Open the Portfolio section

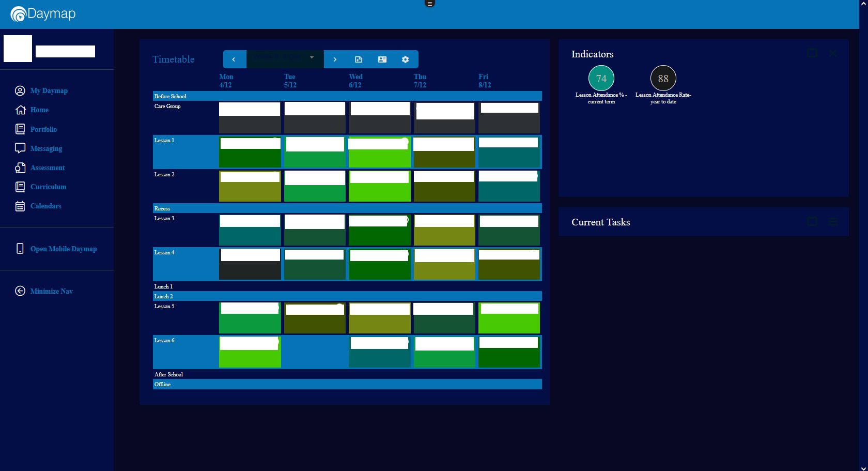click(x=43, y=129)
